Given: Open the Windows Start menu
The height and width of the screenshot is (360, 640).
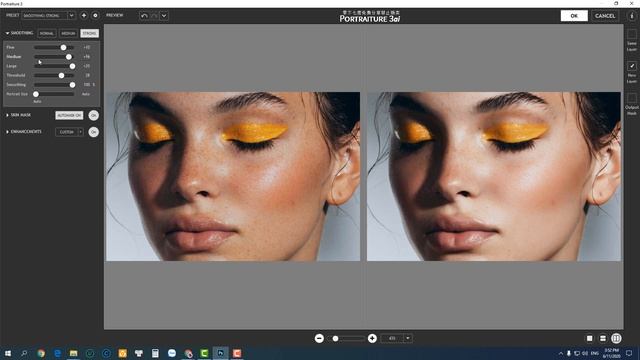Looking at the screenshot, I should coord(8,353).
